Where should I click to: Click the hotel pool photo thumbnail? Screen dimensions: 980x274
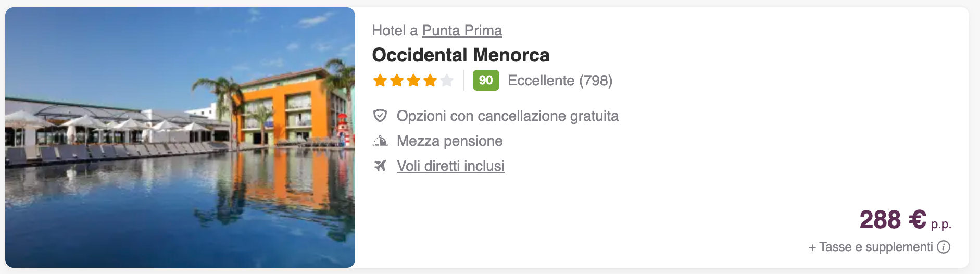point(180,138)
